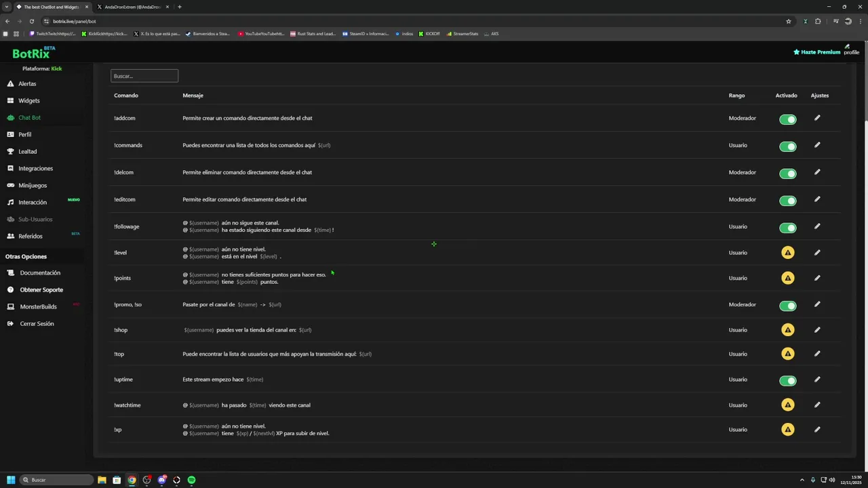Toggle off the !commands command

point(787,146)
